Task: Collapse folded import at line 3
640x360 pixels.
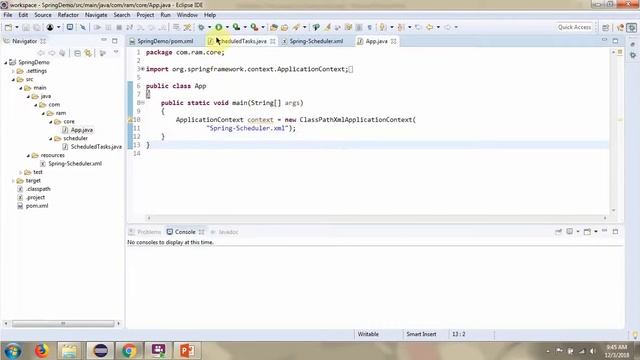Action: coord(142,69)
